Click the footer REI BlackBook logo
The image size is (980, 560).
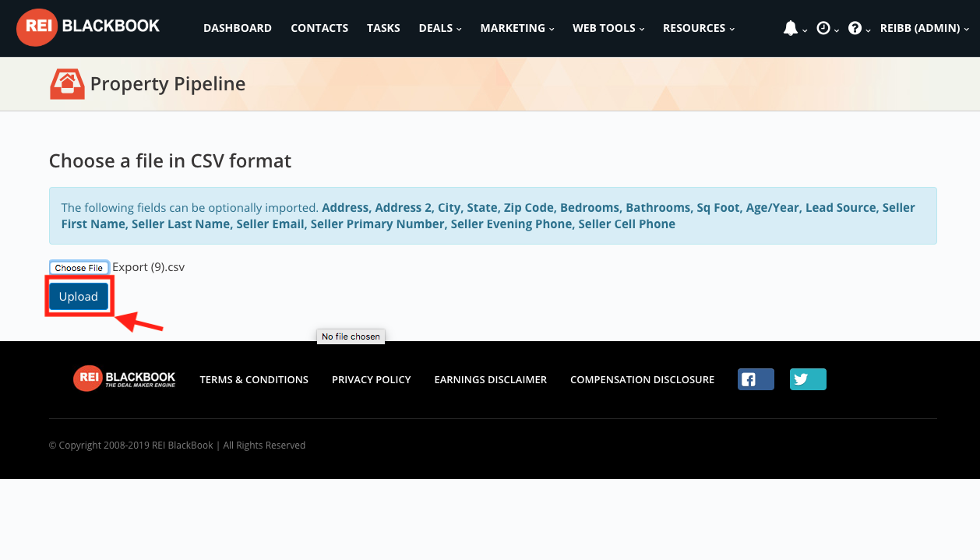(125, 379)
